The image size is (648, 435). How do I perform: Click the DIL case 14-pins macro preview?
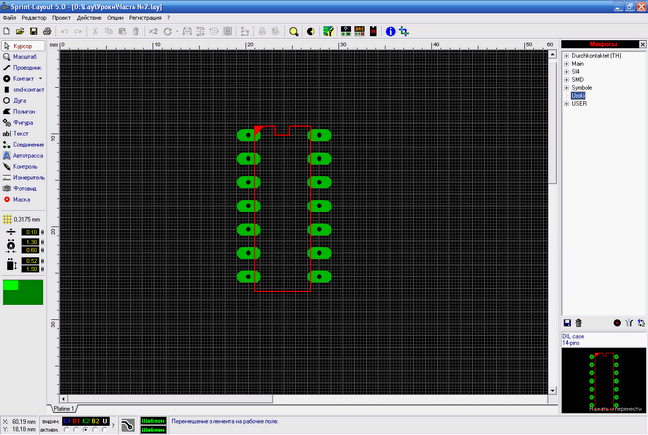coord(604,380)
